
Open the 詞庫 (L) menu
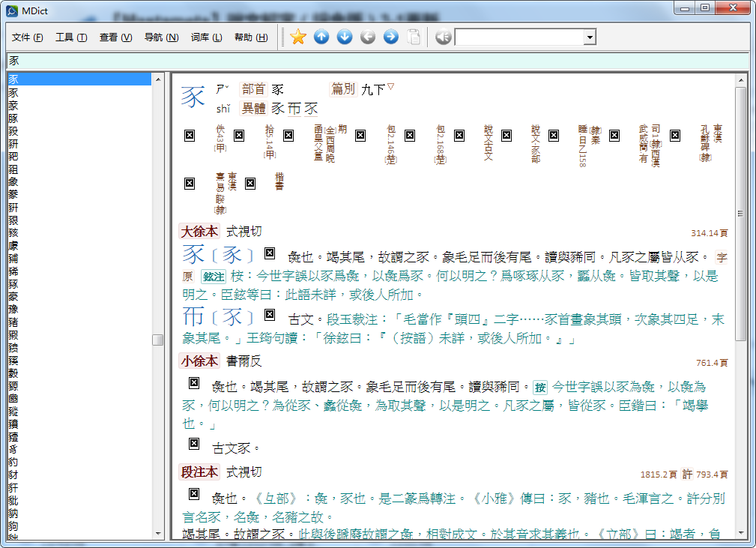(x=206, y=37)
